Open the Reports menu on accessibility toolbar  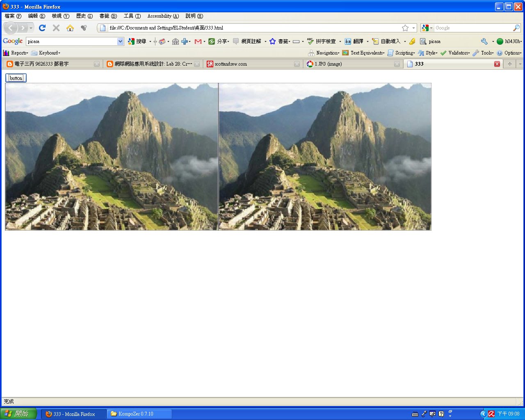point(16,53)
